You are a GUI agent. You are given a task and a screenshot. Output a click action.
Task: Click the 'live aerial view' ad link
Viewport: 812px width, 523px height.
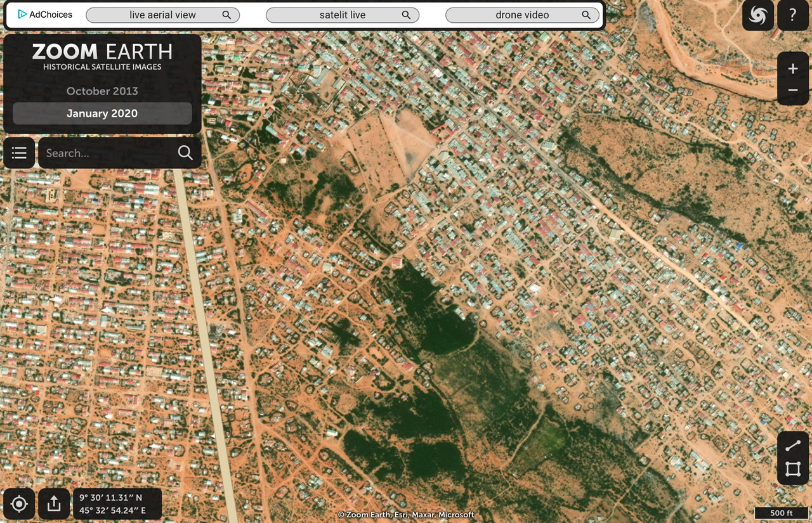click(162, 15)
